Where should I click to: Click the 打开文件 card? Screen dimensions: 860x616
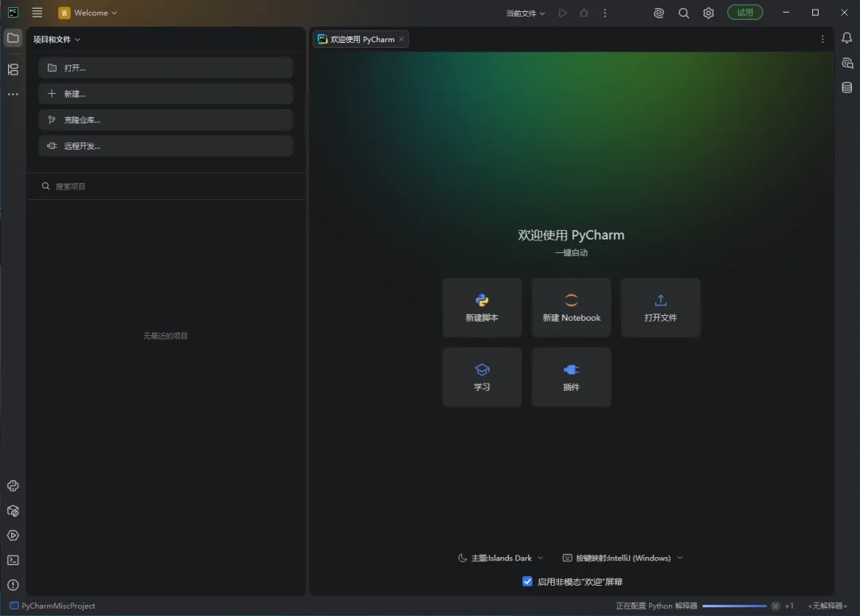coord(661,307)
